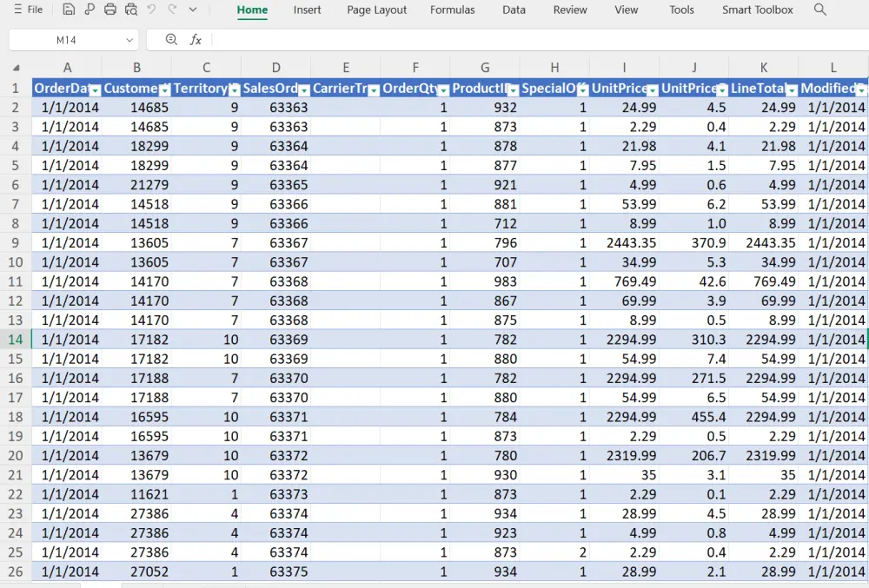The image size is (869, 588).
Task: Click the cell showing 206.7
Action: tap(694, 456)
